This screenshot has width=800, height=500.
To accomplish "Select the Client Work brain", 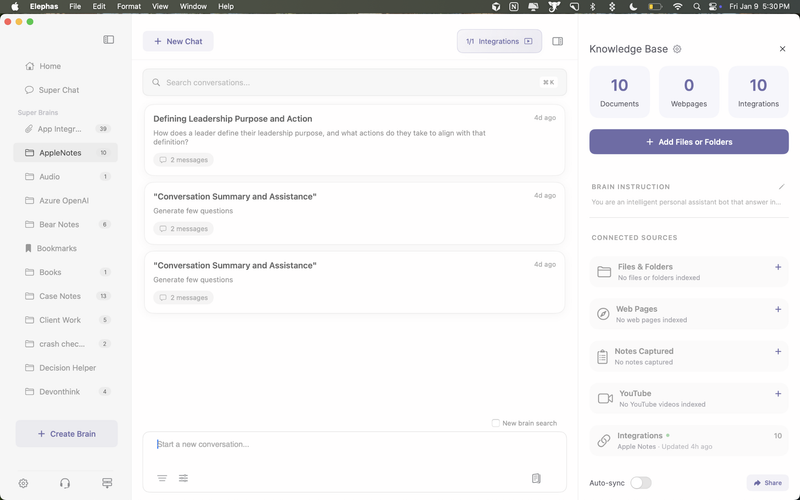I will tap(65, 320).
